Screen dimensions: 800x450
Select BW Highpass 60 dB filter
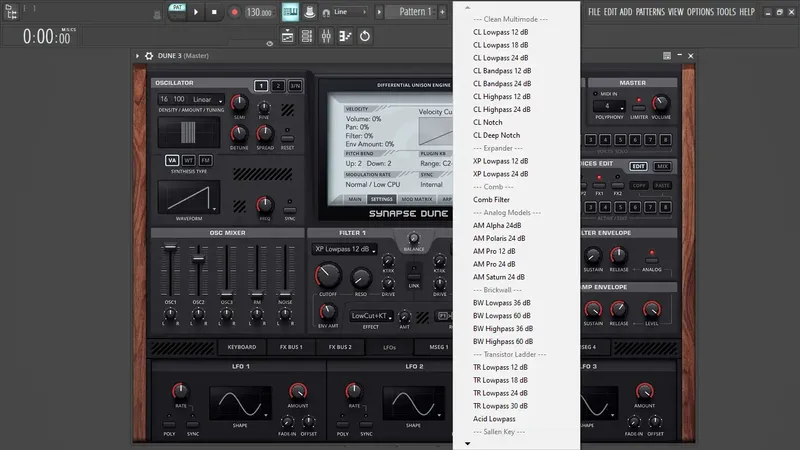pos(503,341)
